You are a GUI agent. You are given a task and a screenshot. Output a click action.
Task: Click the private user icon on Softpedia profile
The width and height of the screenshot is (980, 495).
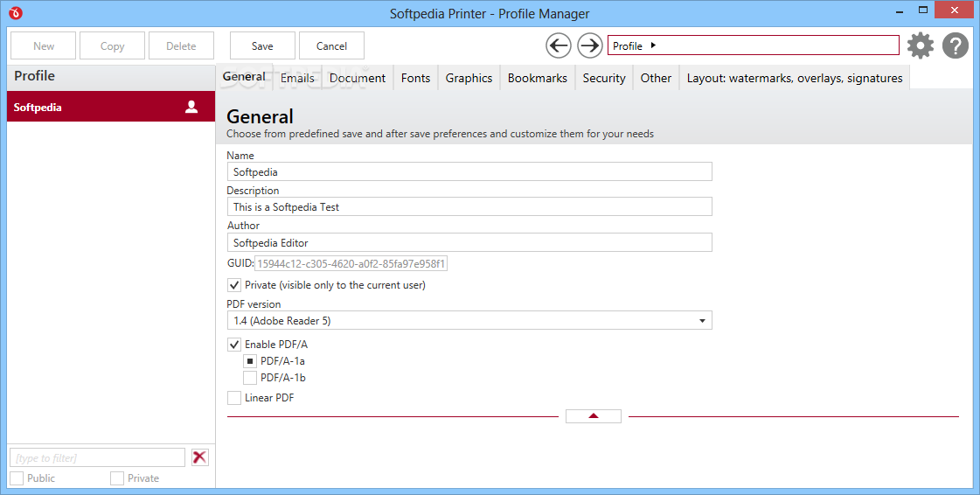click(x=191, y=107)
